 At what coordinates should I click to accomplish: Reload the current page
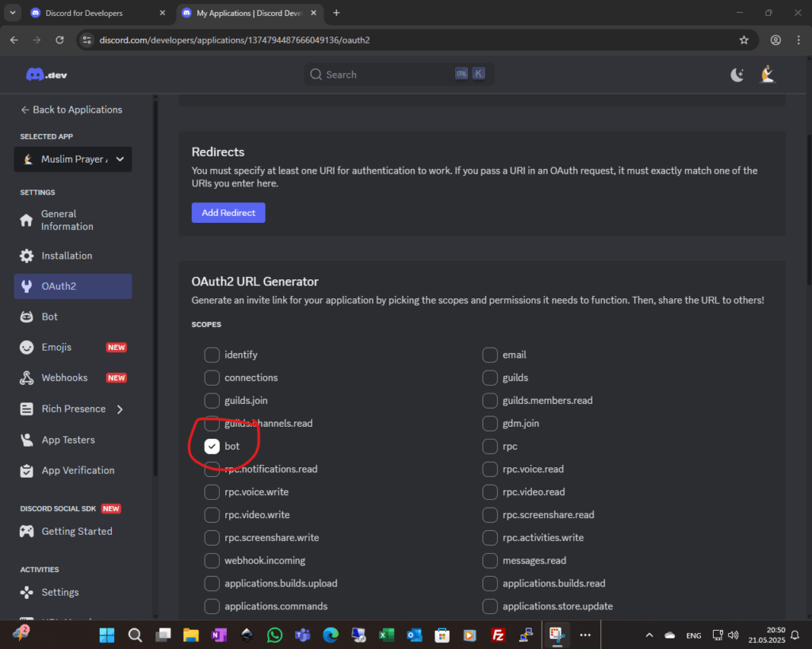pos(59,40)
